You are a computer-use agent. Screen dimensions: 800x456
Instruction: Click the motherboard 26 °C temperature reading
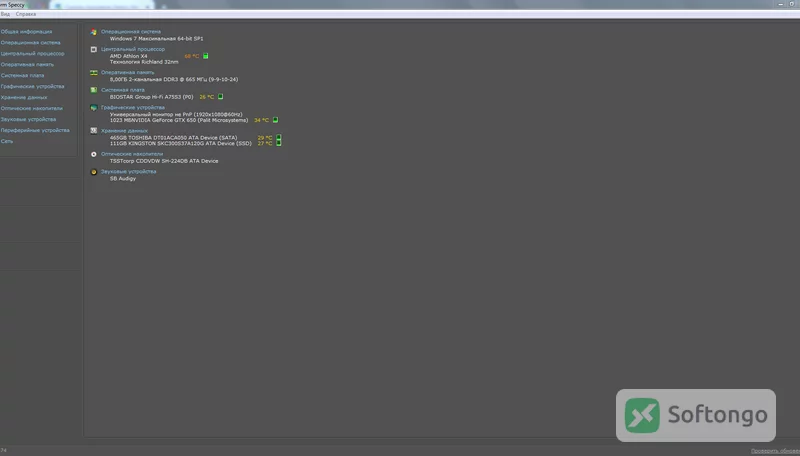(207, 97)
